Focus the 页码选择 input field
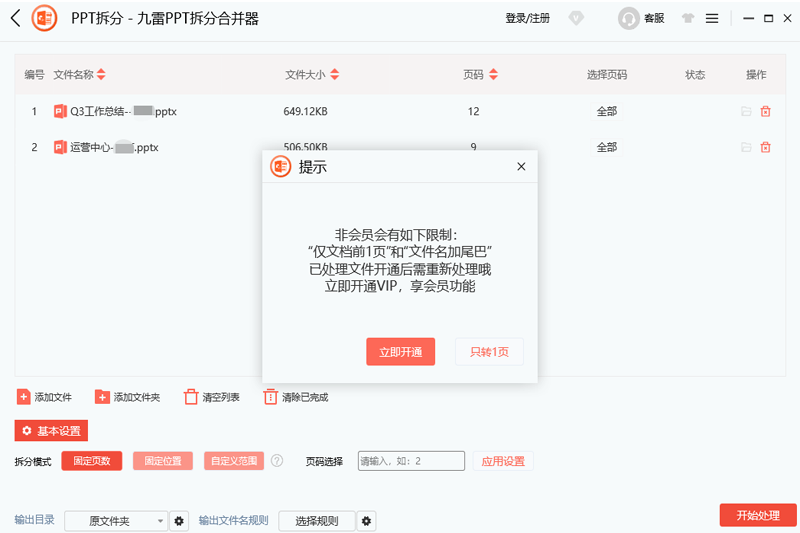This screenshot has width=800, height=533. point(411,461)
